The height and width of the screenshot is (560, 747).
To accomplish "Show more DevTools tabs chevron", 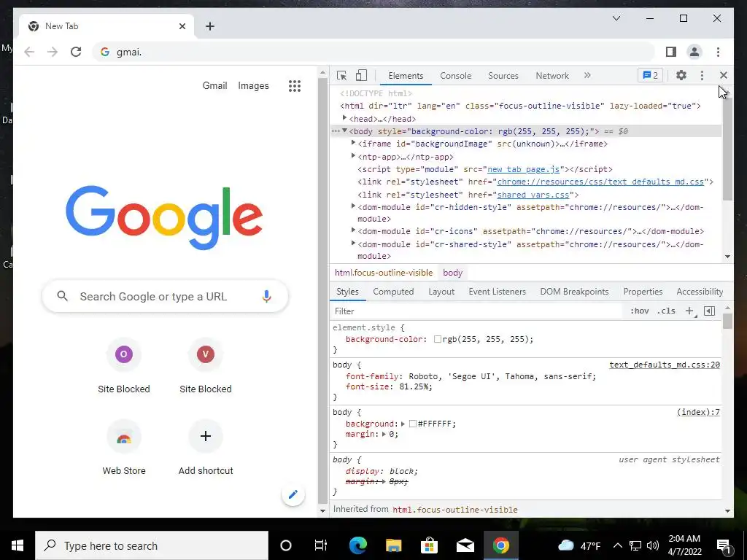I will 587,75.
